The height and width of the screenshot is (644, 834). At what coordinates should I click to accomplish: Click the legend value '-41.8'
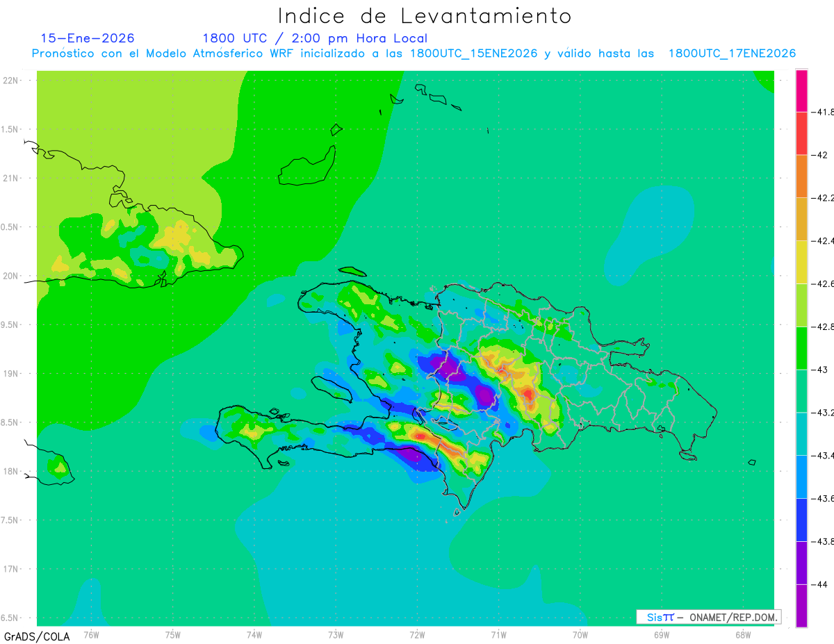[x=822, y=112]
